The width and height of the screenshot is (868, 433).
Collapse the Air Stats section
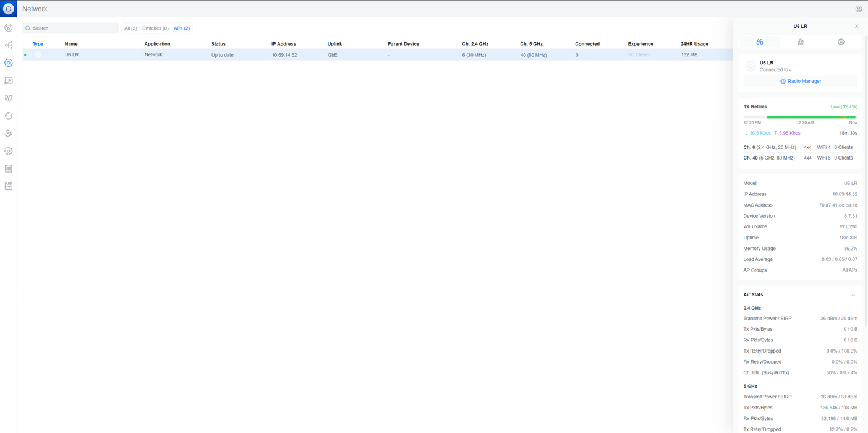pos(853,295)
